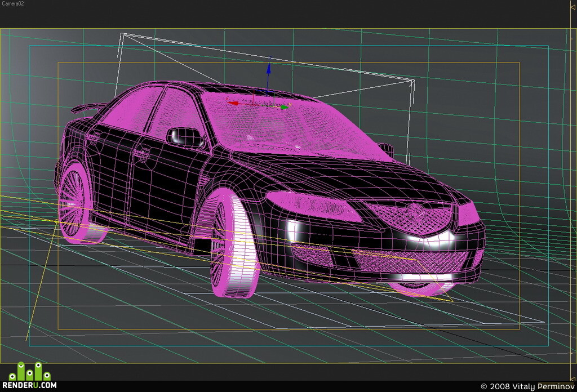Image resolution: width=577 pixels, height=392 pixels.
Task: Select the rear wheel of the car
Action: click(x=76, y=202)
